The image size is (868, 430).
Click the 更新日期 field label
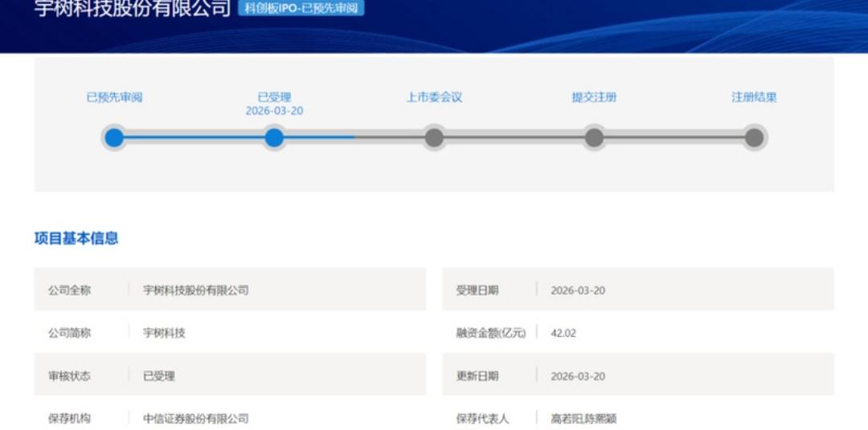(x=477, y=376)
